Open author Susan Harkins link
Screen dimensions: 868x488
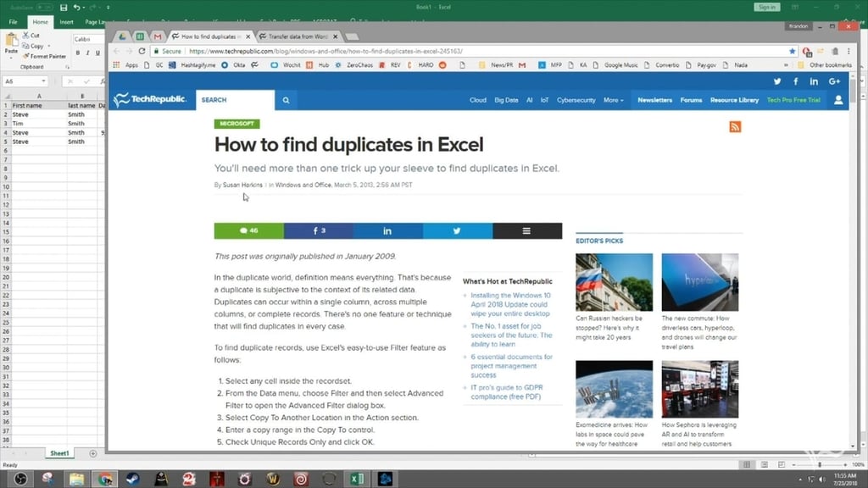coord(242,185)
